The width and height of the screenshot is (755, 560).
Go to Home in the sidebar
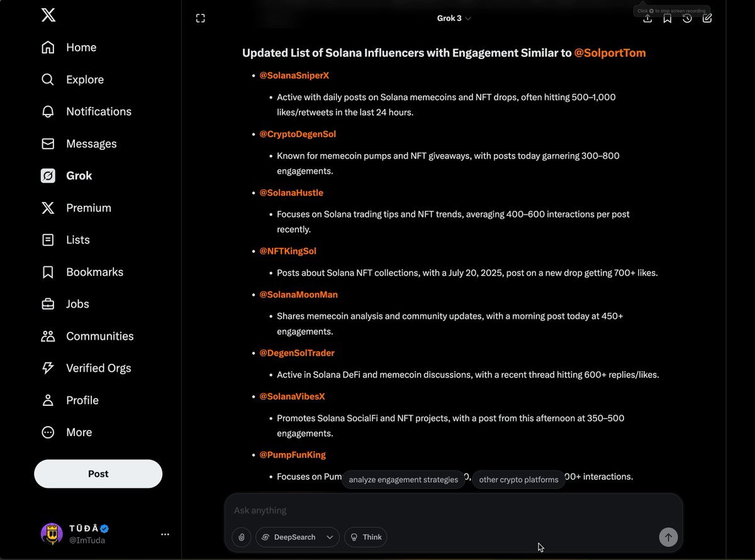point(81,47)
